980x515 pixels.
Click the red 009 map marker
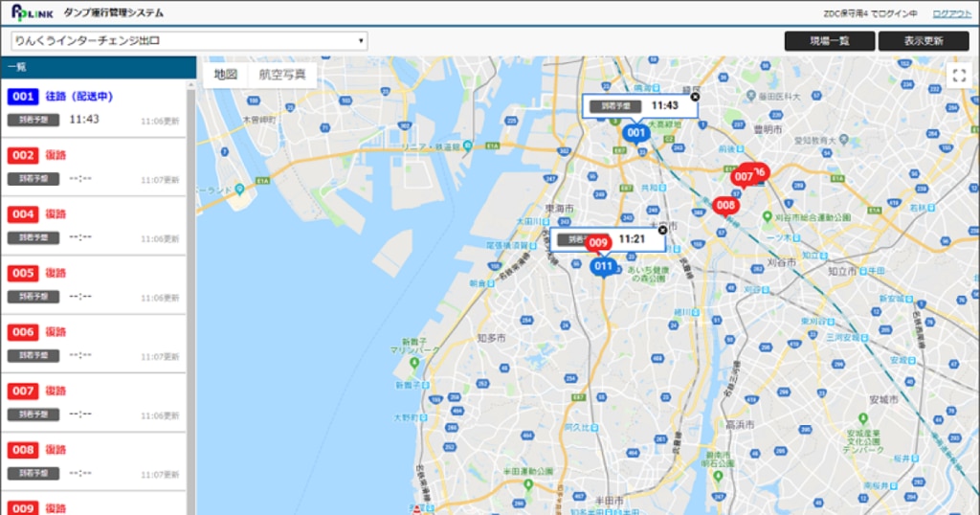597,242
